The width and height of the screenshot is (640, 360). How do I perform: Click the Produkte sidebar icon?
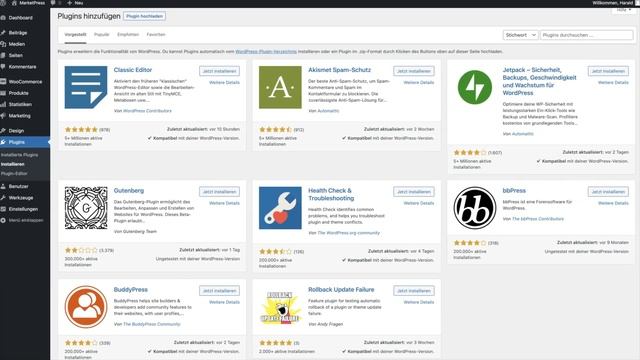(x=3, y=93)
